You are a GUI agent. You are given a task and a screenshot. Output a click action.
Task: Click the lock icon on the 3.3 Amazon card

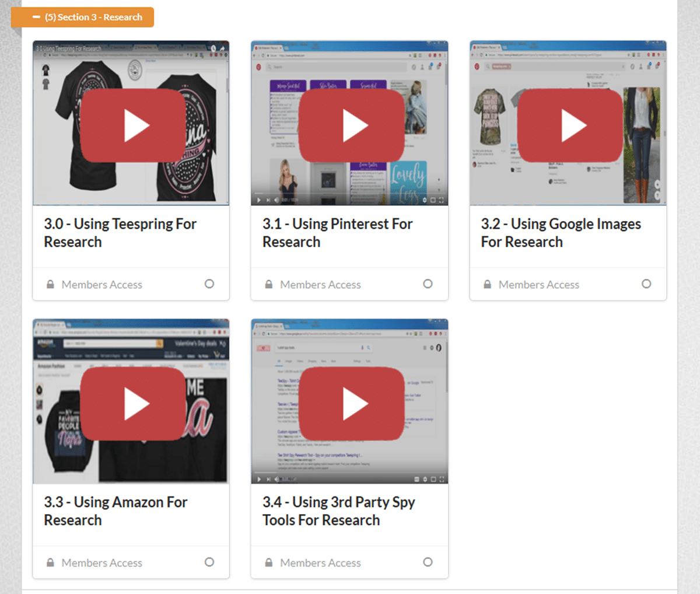pos(50,563)
